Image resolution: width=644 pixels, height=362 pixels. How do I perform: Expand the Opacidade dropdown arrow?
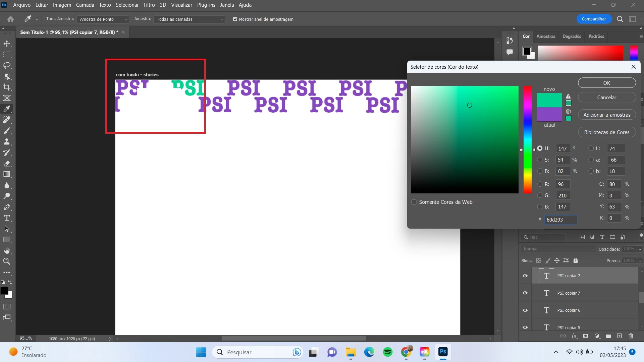click(640, 249)
